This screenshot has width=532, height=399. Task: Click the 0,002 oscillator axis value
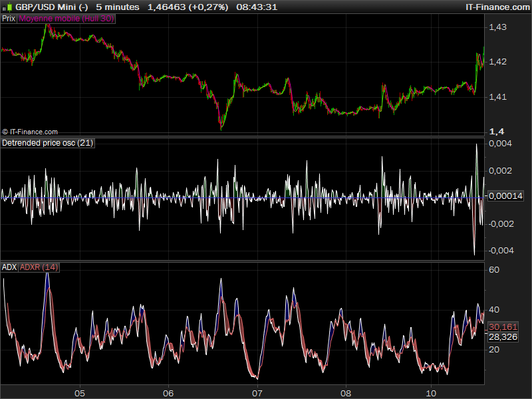pos(500,171)
